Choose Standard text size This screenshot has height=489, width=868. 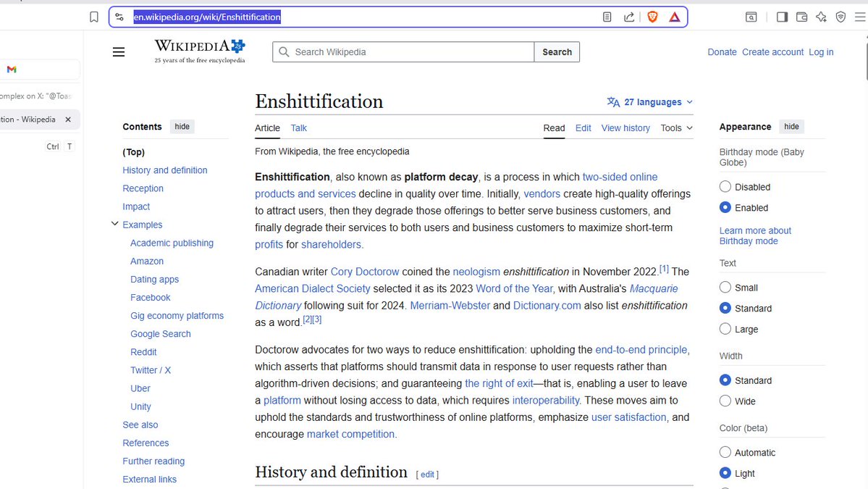pyautogui.click(x=725, y=309)
